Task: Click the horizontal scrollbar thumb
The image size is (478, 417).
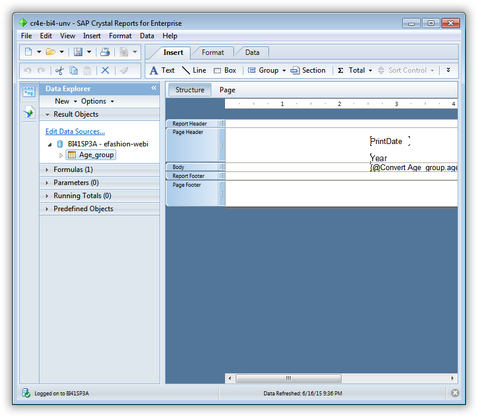Action: point(289,378)
